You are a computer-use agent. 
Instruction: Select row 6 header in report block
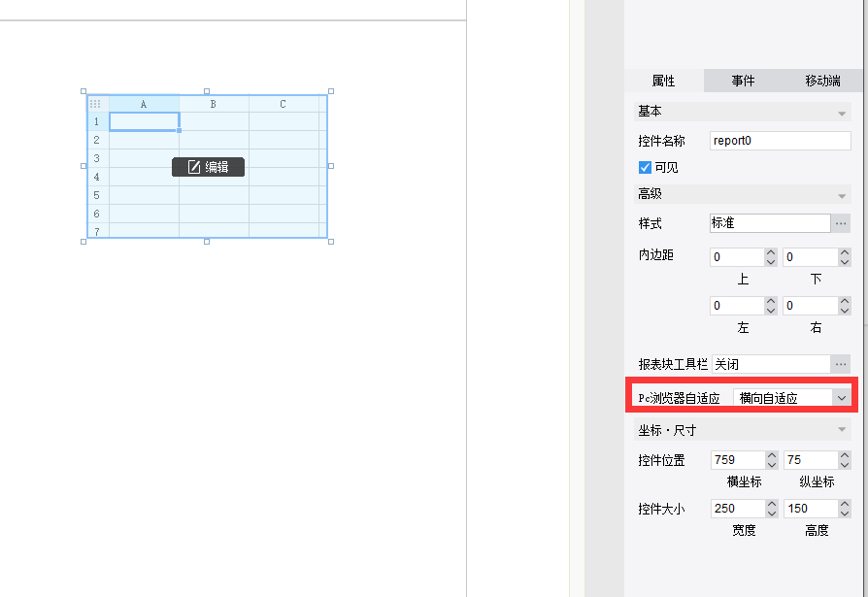click(x=97, y=214)
